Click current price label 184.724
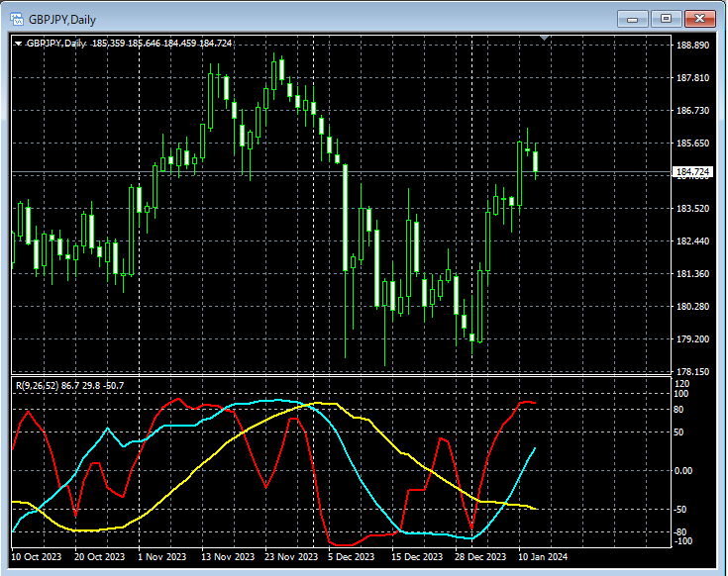 692,171
